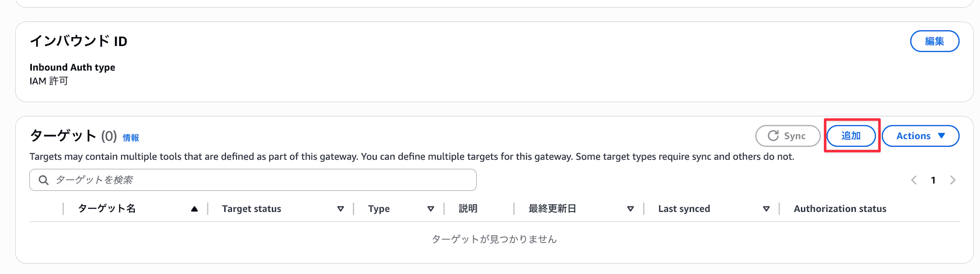
Task: Select page number 1 in pagination
Action: pos(933,180)
